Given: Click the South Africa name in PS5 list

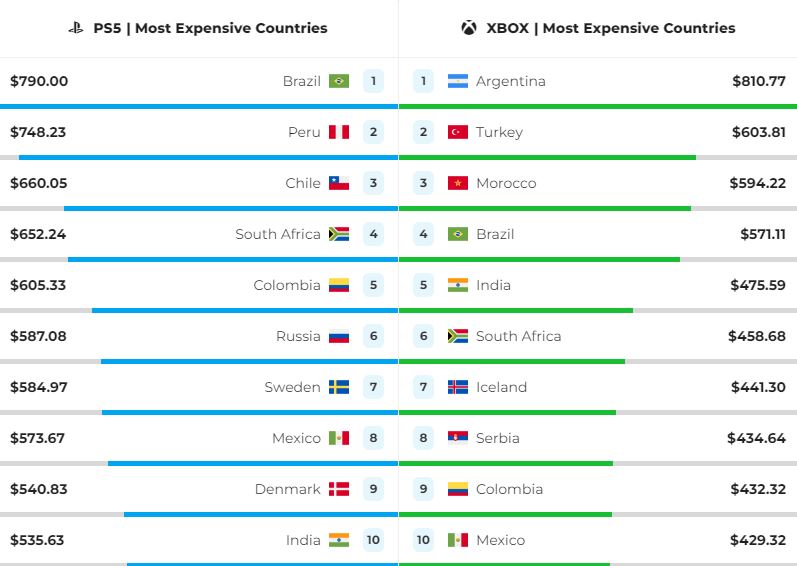Looking at the screenshot, I should (278, 234).
